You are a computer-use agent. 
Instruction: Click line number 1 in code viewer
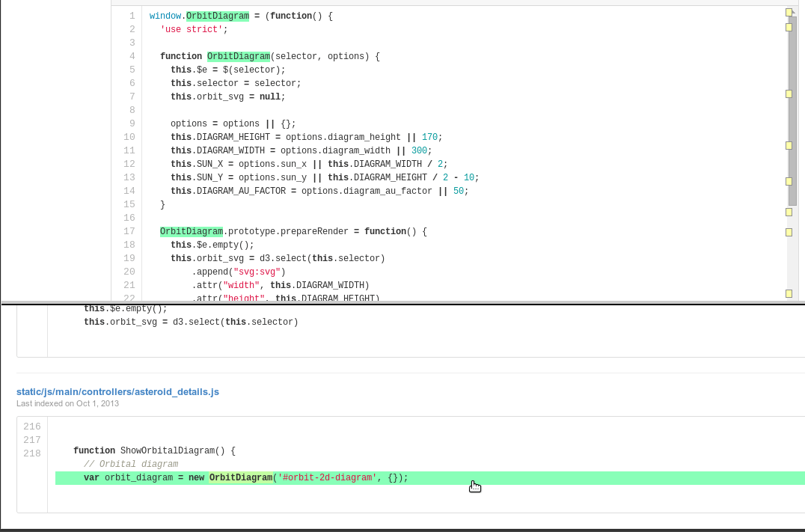pos(132,16)
